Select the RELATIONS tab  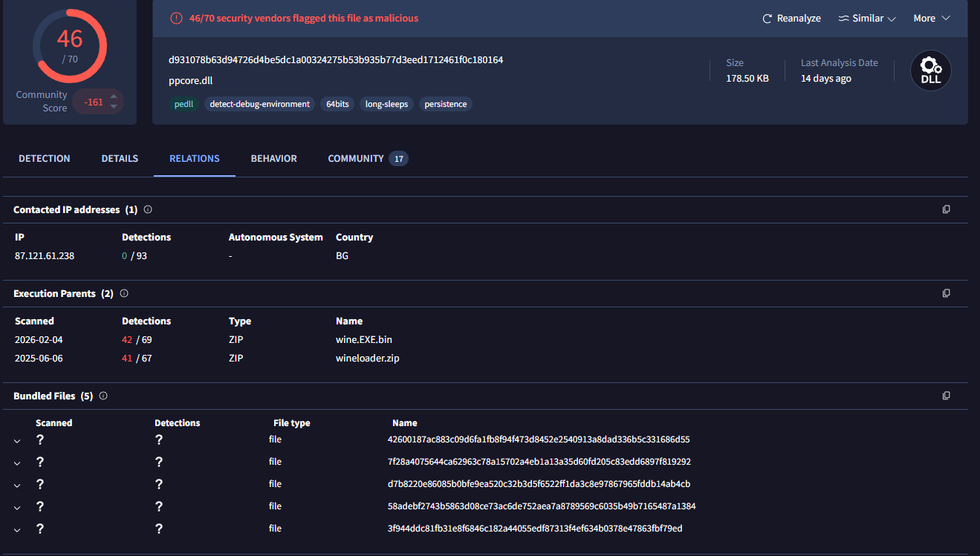click(195, 159)
